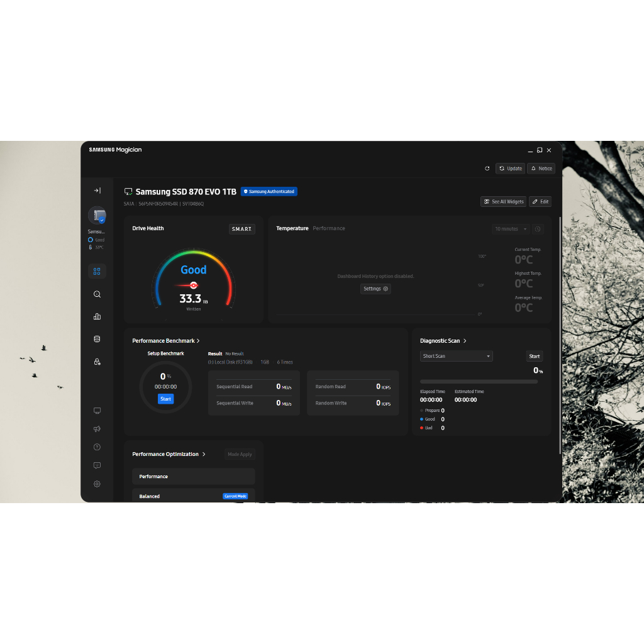Click the Highest Temp reading
Viewport: 644px width, 644px height.
coord(524,284)
